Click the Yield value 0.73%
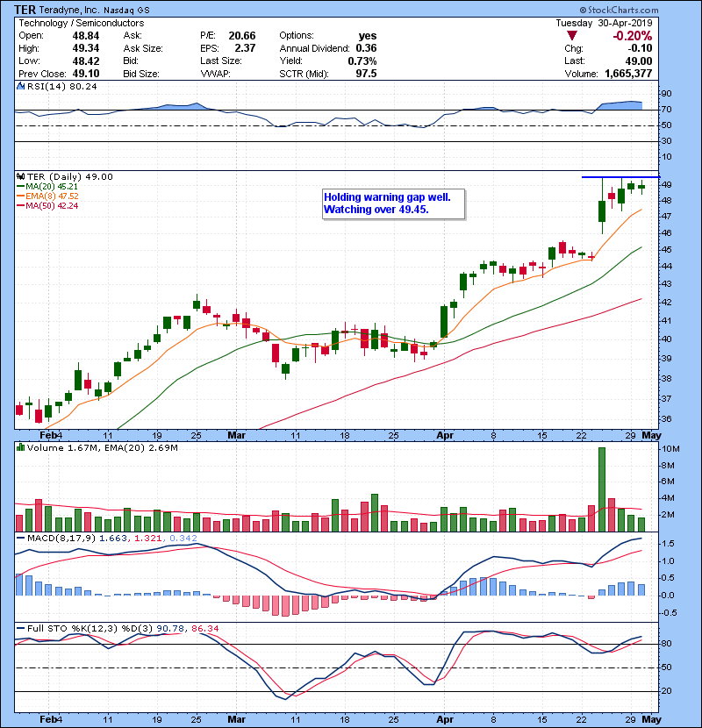The width and height of the screenshot is (702, 728). pos(362,61)
